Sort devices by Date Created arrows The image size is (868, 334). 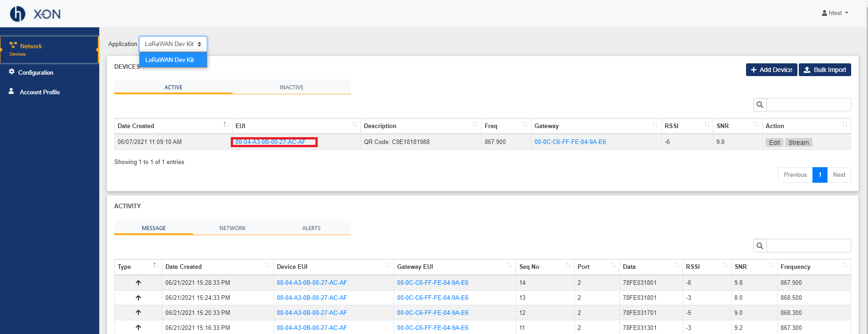point(226,125)
